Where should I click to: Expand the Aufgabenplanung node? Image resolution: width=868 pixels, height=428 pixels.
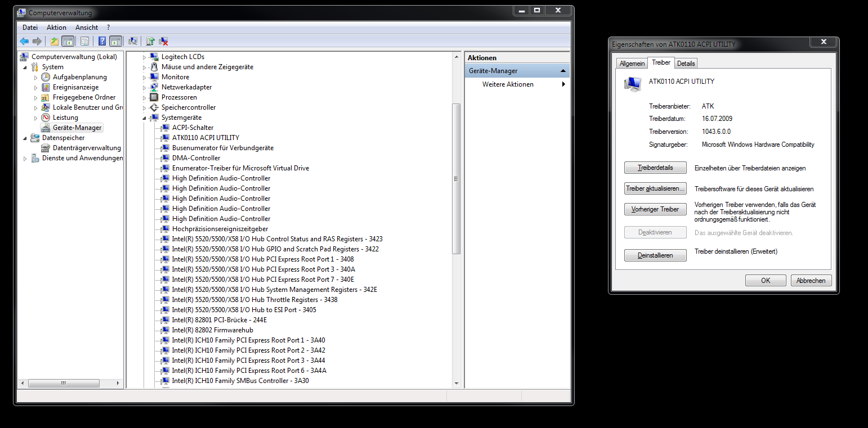35,77
